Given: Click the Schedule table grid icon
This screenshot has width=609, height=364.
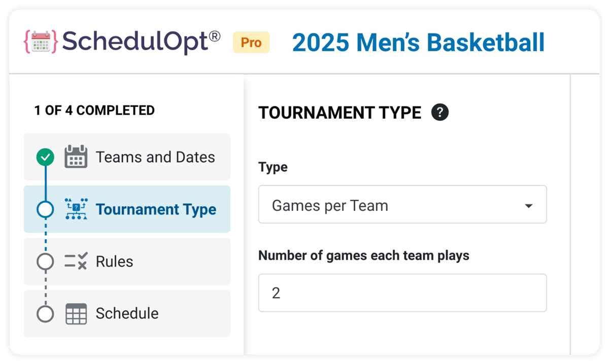Looking at the screenshot, I should click(x=76, y=314).
